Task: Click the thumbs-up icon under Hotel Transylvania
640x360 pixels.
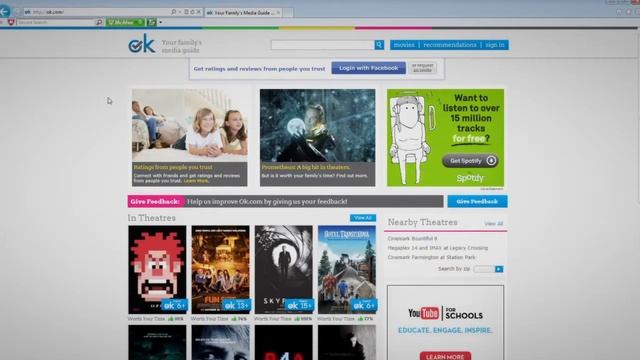Action: (x=360, y=319)
